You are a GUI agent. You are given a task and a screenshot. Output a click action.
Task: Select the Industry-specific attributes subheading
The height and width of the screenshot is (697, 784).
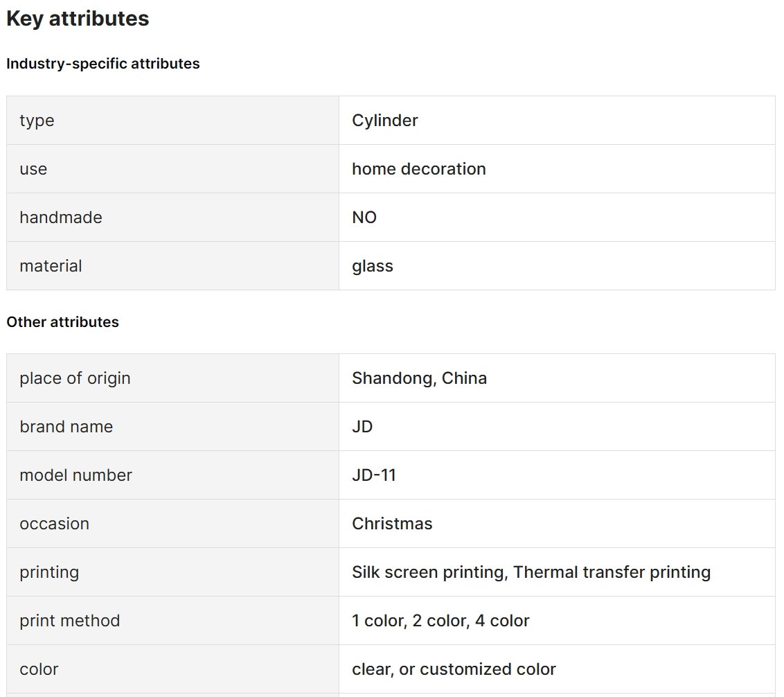(x=103, y=64)
